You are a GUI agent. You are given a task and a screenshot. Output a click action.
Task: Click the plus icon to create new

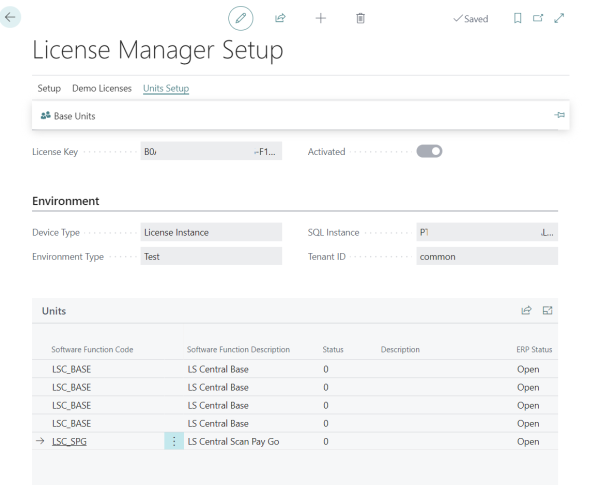pos(320,19)
